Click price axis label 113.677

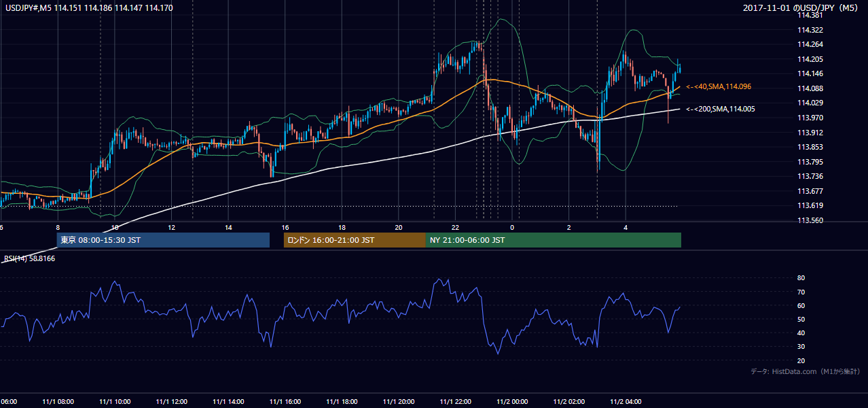click(810, 191)
